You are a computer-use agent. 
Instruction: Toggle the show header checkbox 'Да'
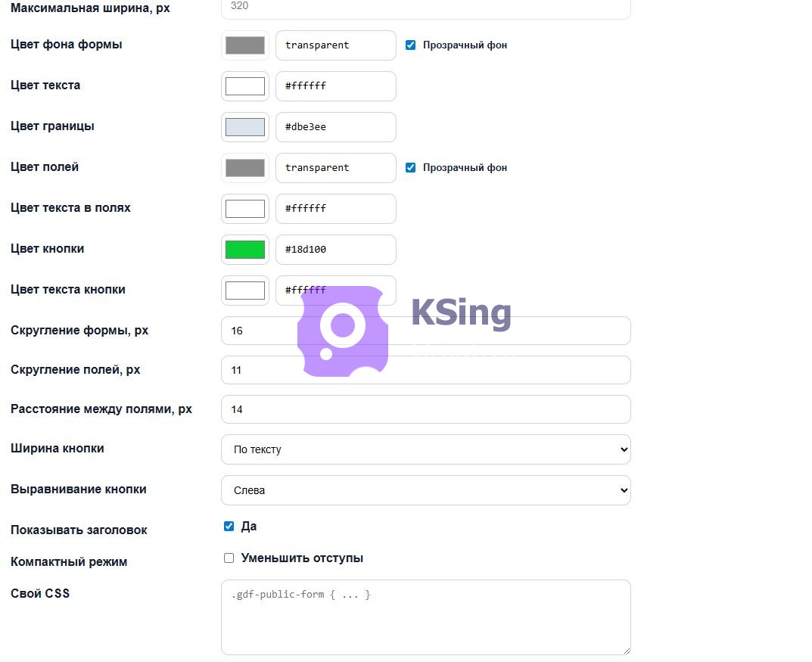coord(229,527)
